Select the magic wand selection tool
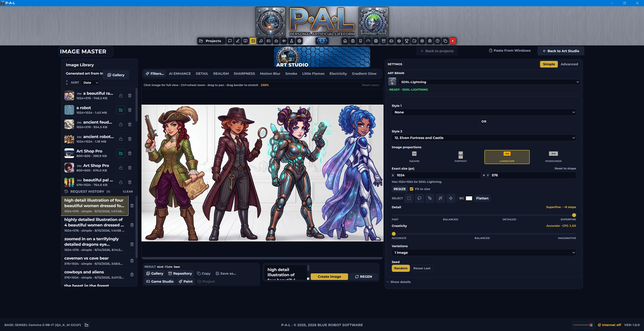644x331 pixels. click(x=440, y=198)
